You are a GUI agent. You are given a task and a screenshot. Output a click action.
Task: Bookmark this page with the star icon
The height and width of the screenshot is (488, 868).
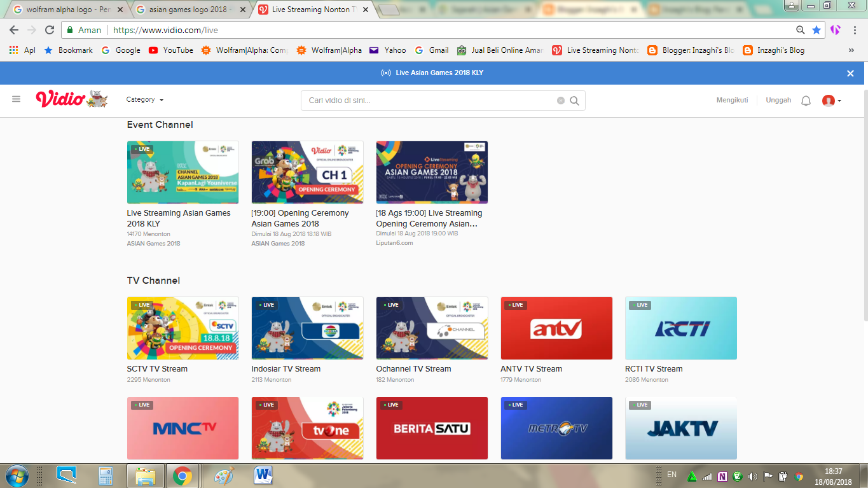[816, 30]
